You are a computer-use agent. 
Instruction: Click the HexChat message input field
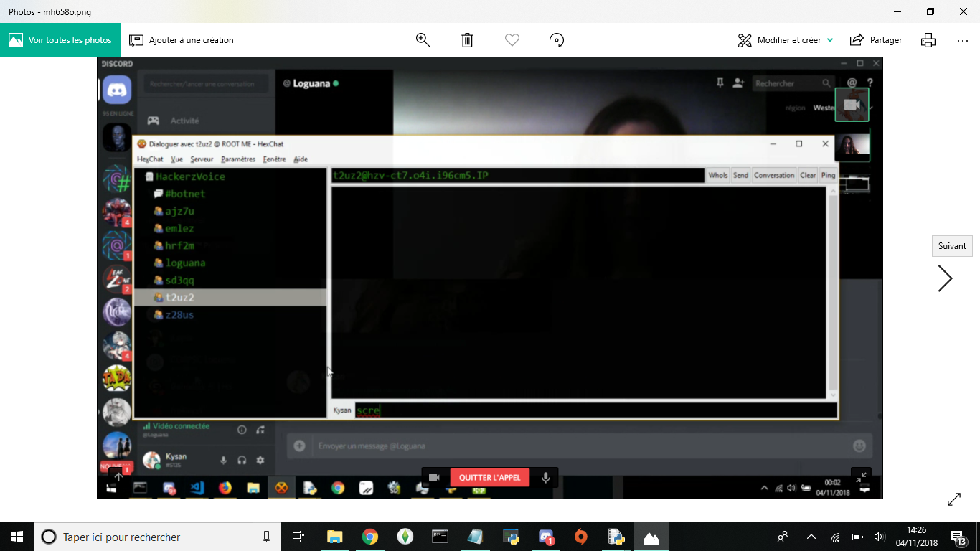[595, 410]
